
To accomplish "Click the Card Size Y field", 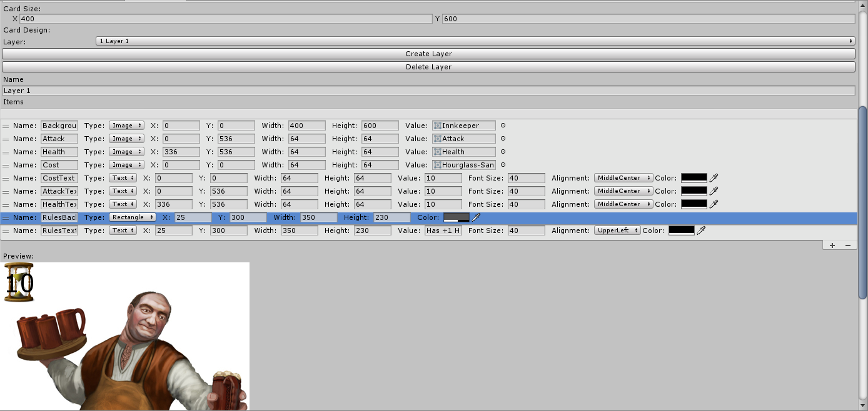I will tap(648, 19).
